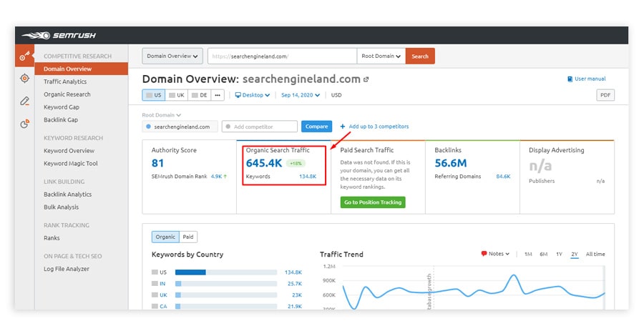Screen dimensions: 644x336
Task: Toggle the Paid traffic view
Action: click(x=187, y=237)
